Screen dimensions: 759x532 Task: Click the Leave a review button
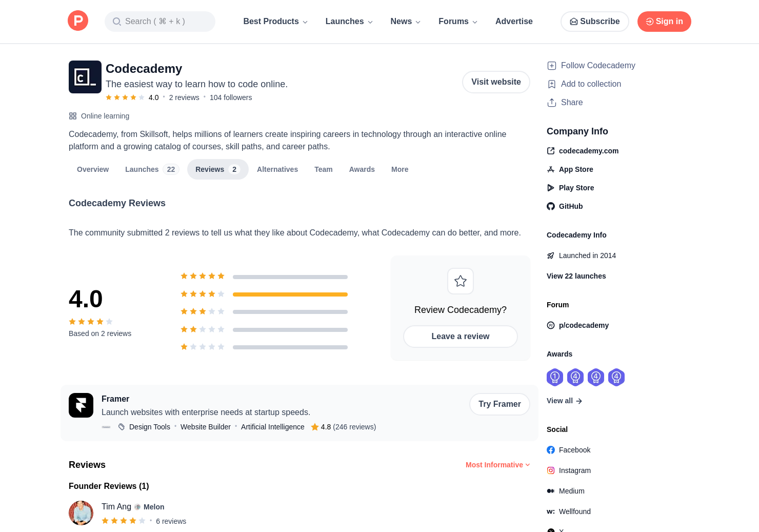tap(461, 337)
